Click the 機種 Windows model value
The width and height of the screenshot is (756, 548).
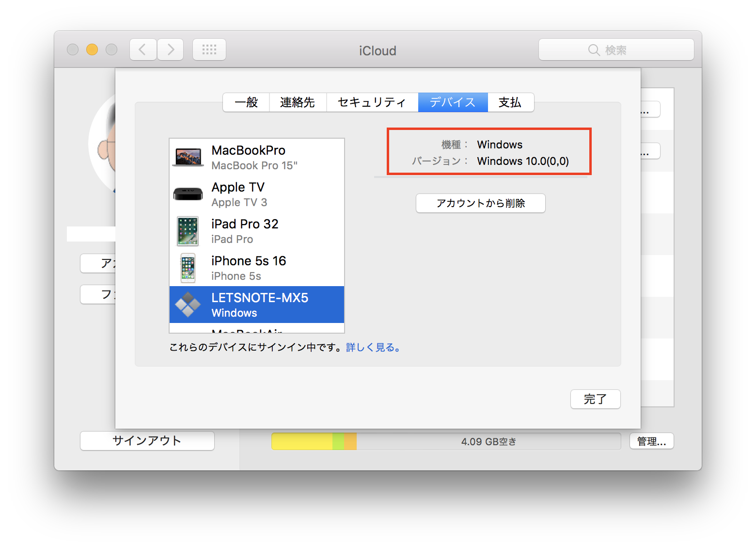[x=500, y=145]
